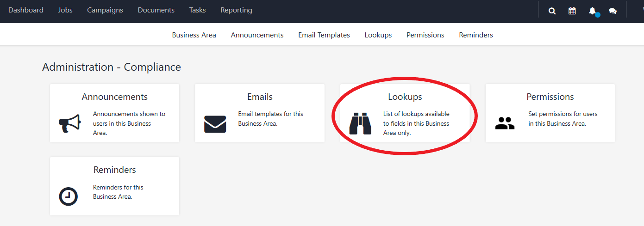
Task: Click the people icon in Permissions card
Action: pyautogui.click(x=505, y=123)
